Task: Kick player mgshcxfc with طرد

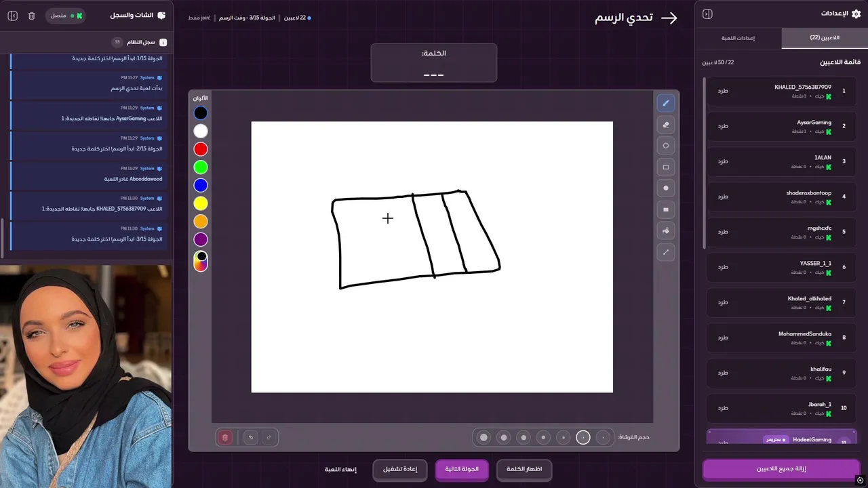Action: [x=723, y=232]
